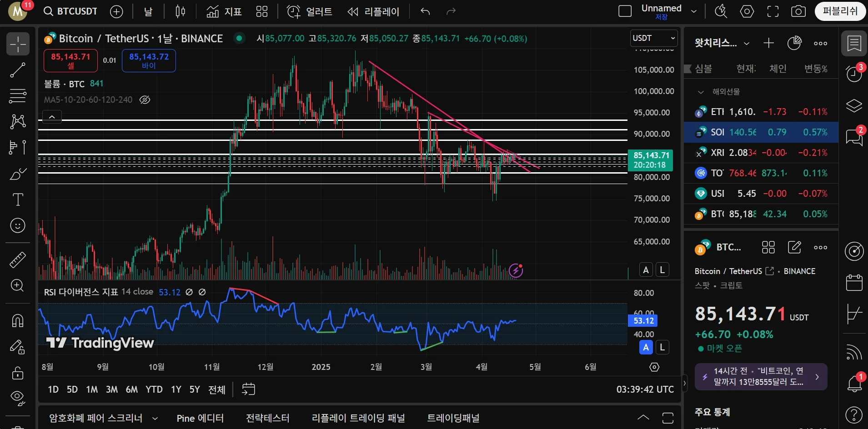This screenshot has width=868, height=429.
Task: Collapse the bottom panel chevron
Action: (x=643, y=418)
